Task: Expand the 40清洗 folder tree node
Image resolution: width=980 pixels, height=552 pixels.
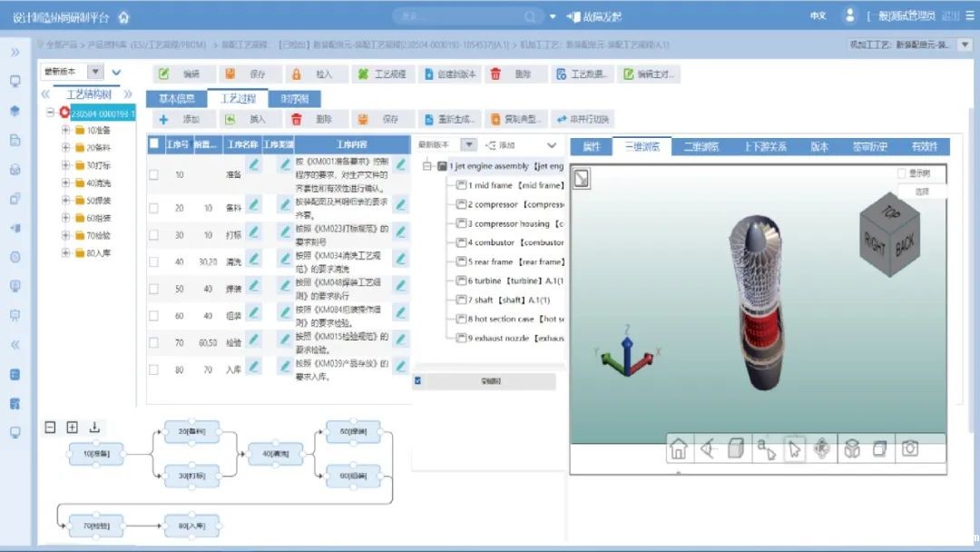Action: point(66,183)
